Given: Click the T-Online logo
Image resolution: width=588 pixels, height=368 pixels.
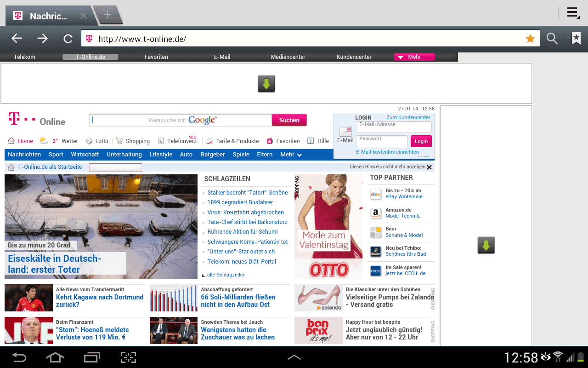Looking at the screenshot, I should coord(37,120).
